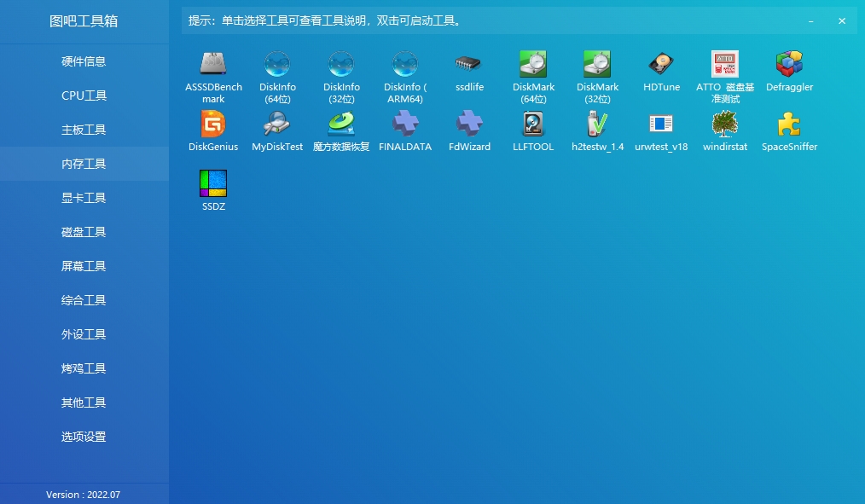Launch h2testw_1.4
The width and height of the screenshot is (865, 504).
click(596, 126)
